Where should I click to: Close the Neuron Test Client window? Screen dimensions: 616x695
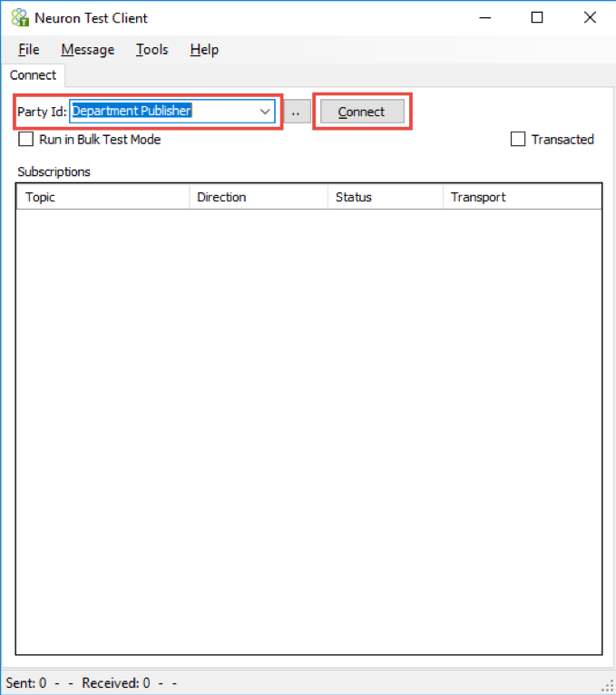point(590,18)
